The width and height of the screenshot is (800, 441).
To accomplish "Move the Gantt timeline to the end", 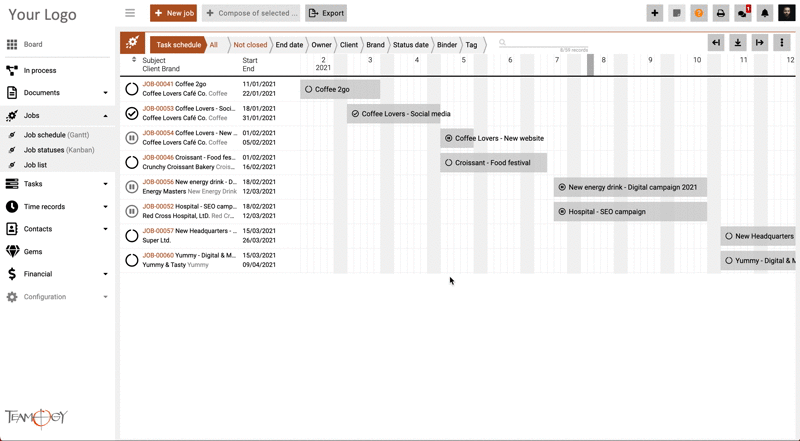I will [760, 43].
